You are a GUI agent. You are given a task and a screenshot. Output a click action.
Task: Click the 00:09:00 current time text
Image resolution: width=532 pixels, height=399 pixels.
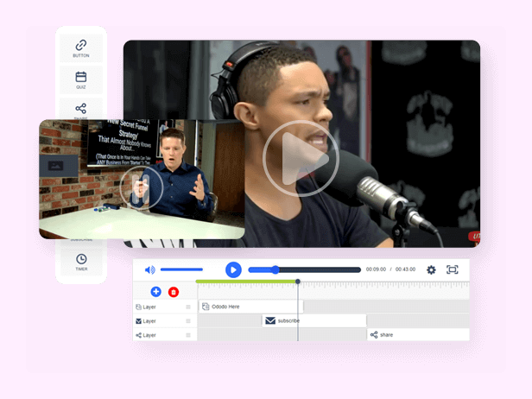[x=376, y=269]
